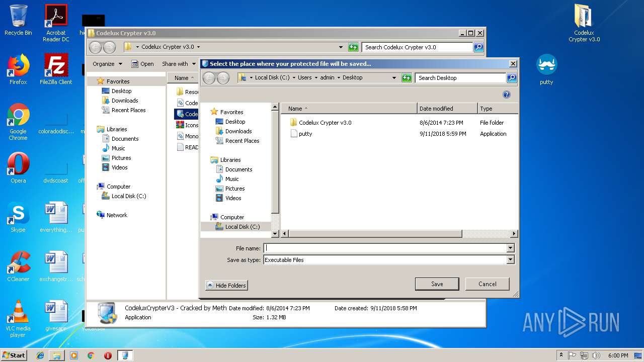Open the Share with dropdown in explorer
Screen dimensions: 644x362
pyautogui.click(x=179, y=64)
